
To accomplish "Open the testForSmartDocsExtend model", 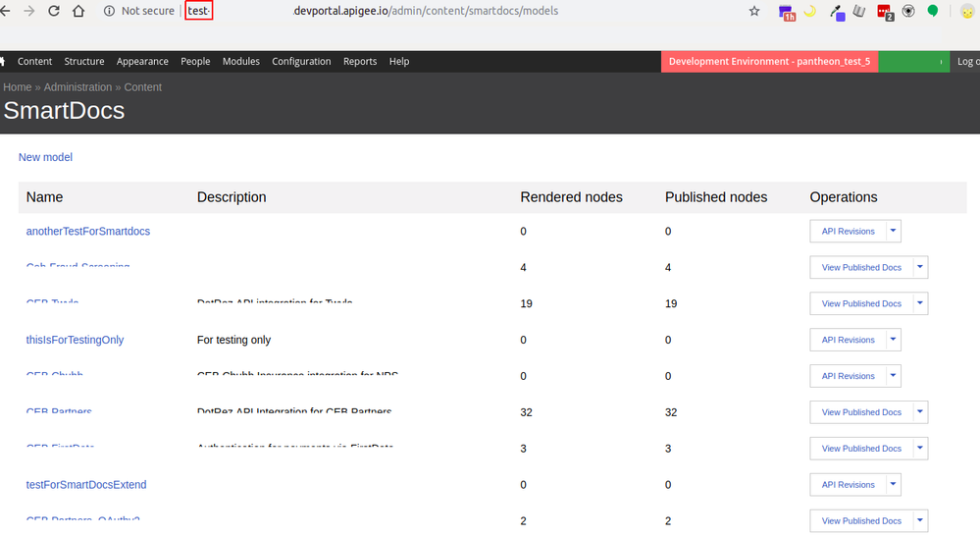I will coord(86,485).
